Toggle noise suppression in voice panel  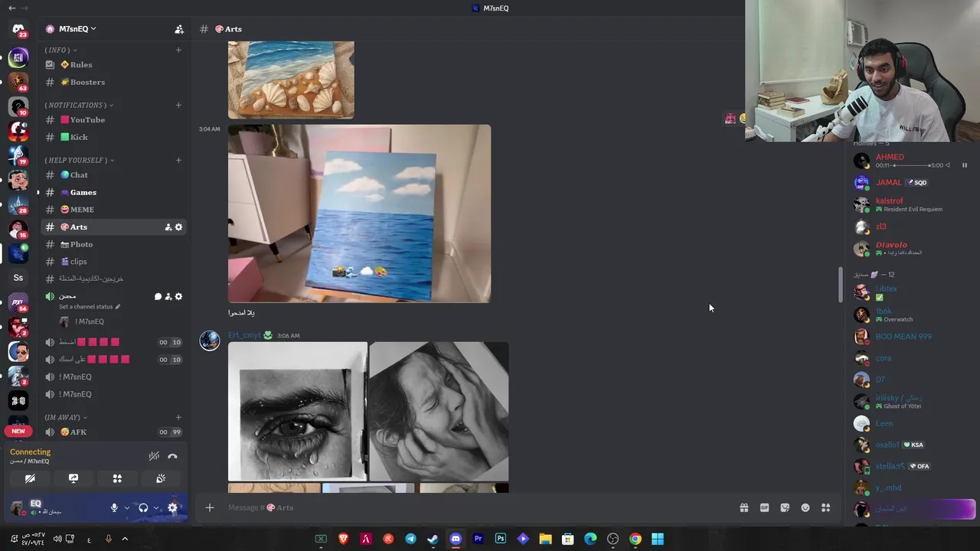pyautogui.click(x=154, y=456)
